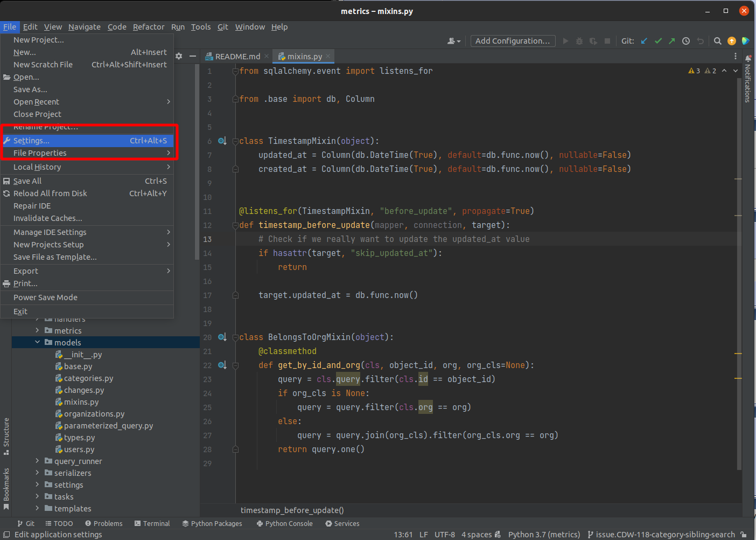The width and height of the screenshot is (756, 540).
Task: Open project panel gear options
Action: (x=179, y=56)
